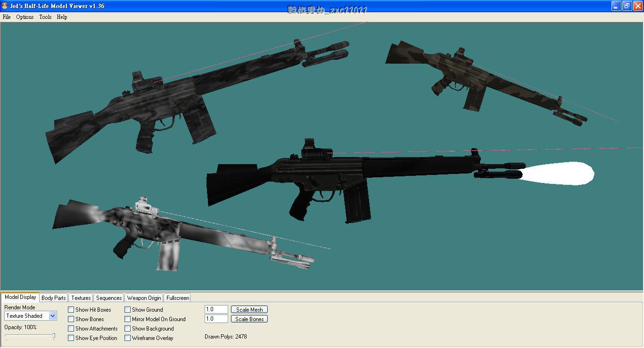Click the app icon in title bar
Screen dimensions: 644x348
coord(5,6)
